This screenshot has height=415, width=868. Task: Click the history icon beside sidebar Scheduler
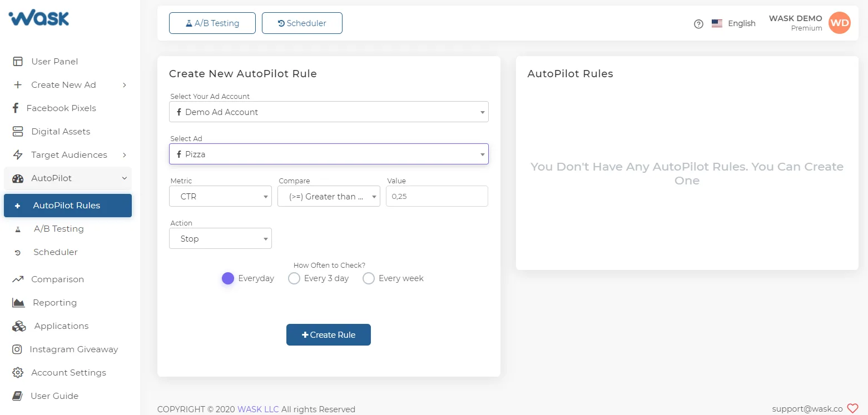click(18, 252)
